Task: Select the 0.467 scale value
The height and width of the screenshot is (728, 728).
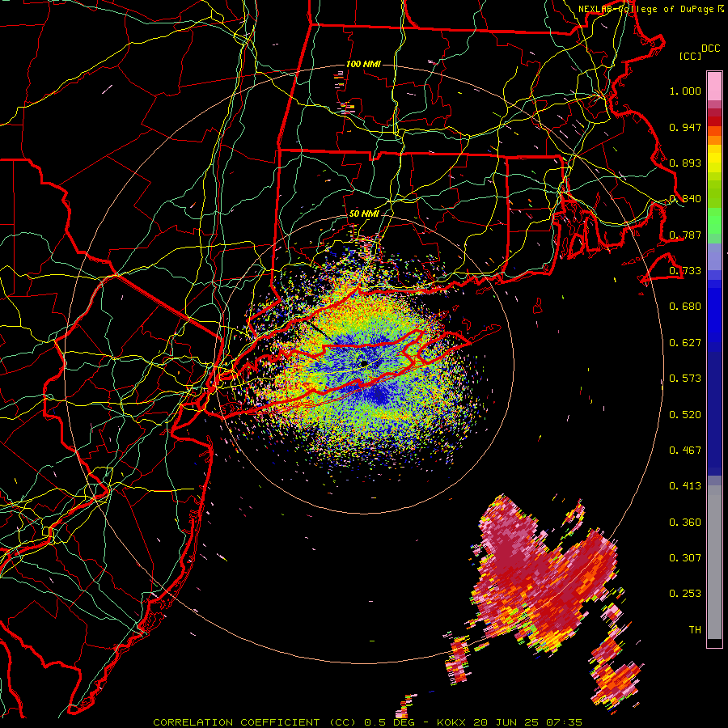Action: (x=685, y=451)
